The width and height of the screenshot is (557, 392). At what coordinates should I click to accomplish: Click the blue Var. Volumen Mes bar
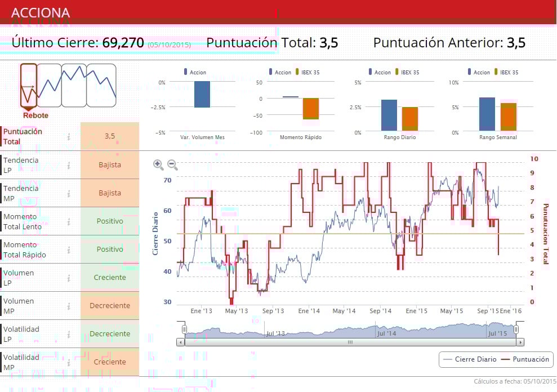(x=202, y=94)
